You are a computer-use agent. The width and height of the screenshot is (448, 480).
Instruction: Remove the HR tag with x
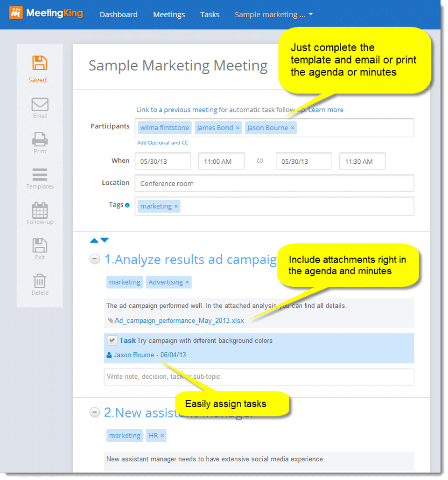pyautogui.click(x=162, y=435)
